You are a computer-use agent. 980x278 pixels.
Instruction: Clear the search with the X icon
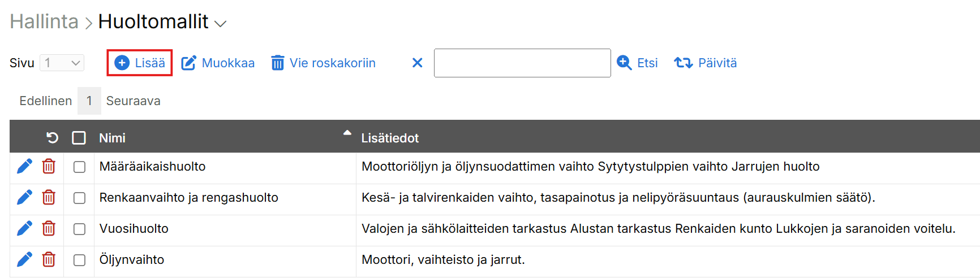coord(418,63)
